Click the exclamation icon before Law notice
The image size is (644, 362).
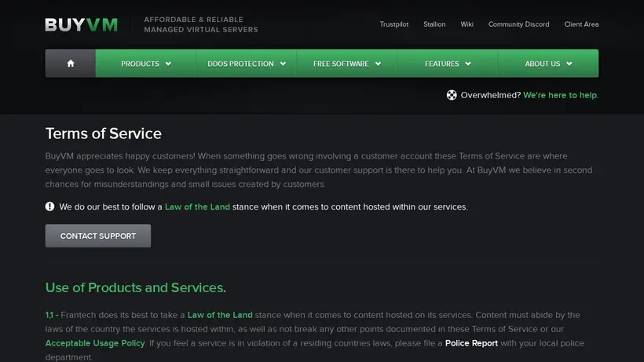tap(49, 207)
